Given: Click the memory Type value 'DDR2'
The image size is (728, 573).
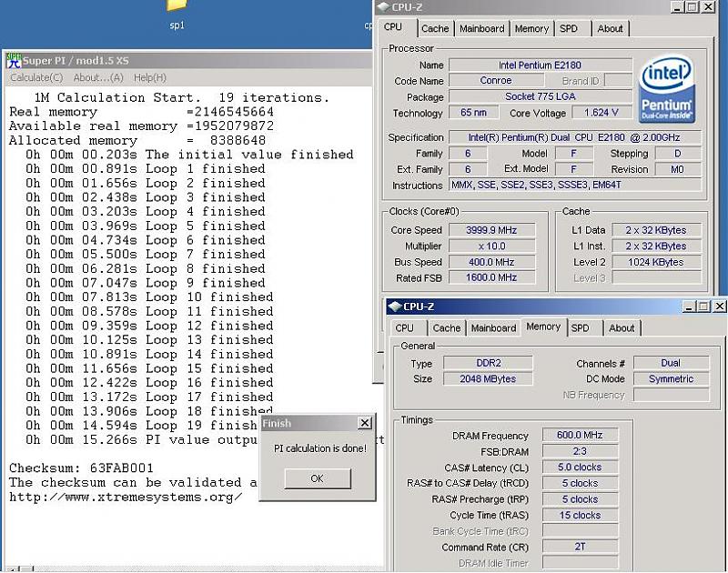Looking at the screenshot, I should [x=488, y=363].
